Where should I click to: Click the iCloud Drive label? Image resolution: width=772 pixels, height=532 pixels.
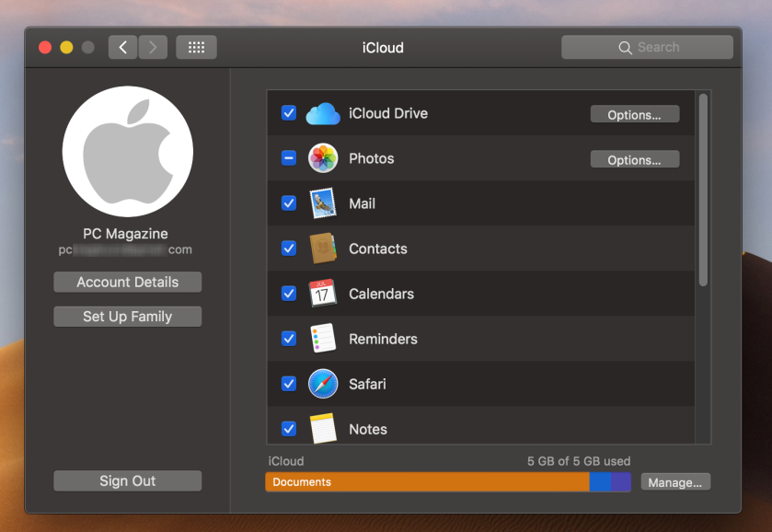pos(388,113)
